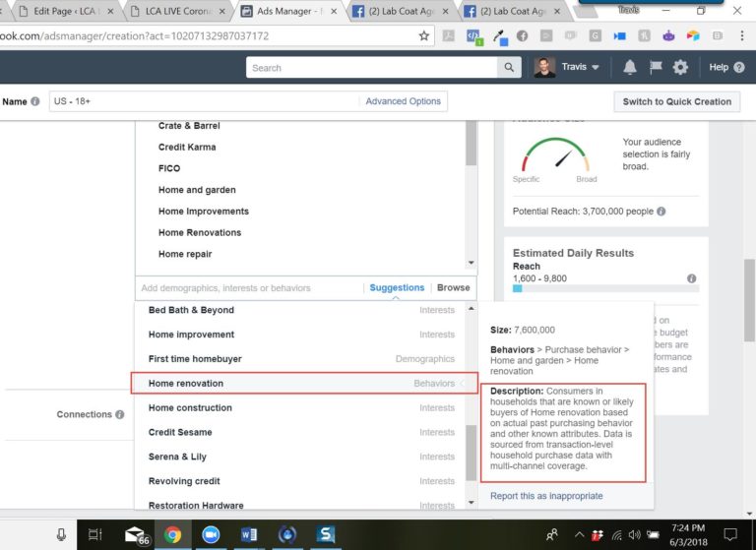Select Bed Bath & Beyond suggestion

(x=301, y=310)
